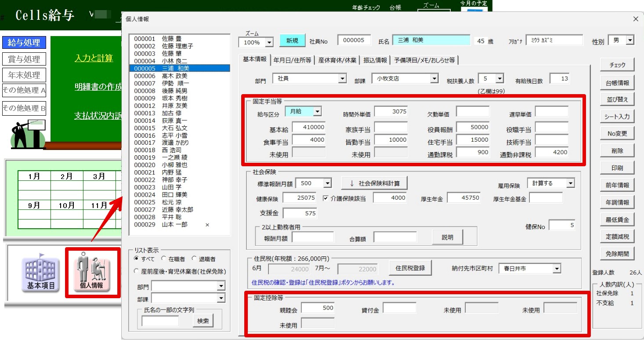Screen dimensions: 644x340
Task: Switch to the 年月日/住所等 tab
Action: pyautogui.click(x=293, y=60)
